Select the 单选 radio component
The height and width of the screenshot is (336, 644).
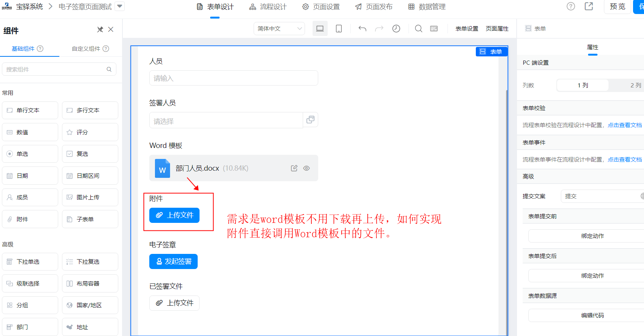[x=30, y=154]
